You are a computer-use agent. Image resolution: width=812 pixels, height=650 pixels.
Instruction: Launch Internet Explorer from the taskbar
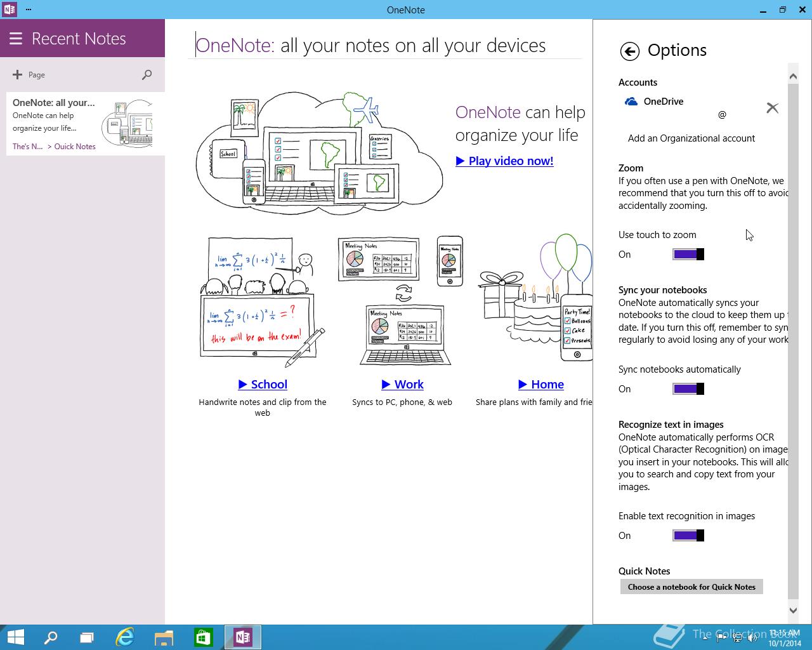pos(125,637)
